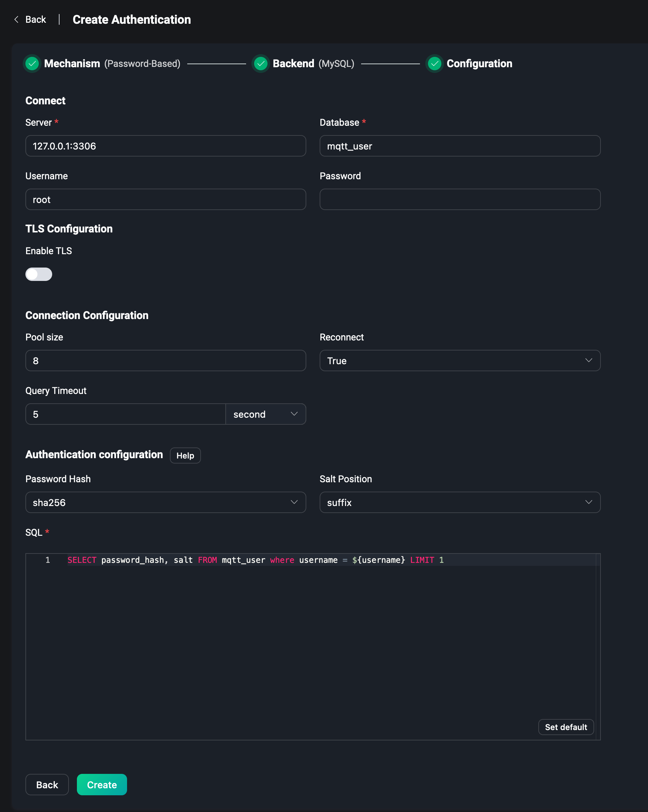Expand the Query Timeout unit dropdown
The height and width of the screenshot is (812, 648).
point(265,414)
